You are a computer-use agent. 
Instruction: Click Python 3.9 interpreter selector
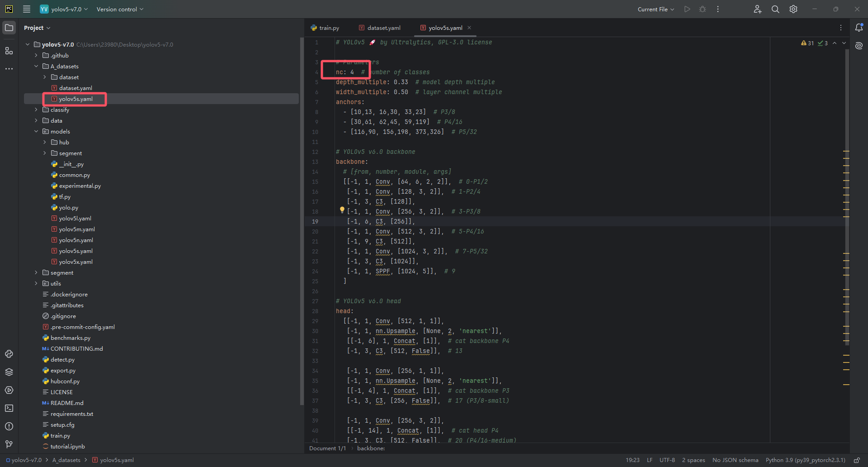click(805, 460)
